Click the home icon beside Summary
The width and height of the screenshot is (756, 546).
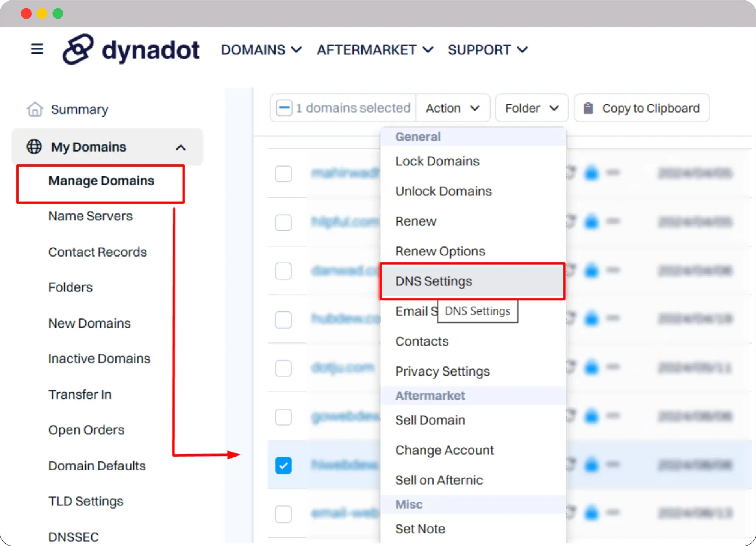coord(35,109)
